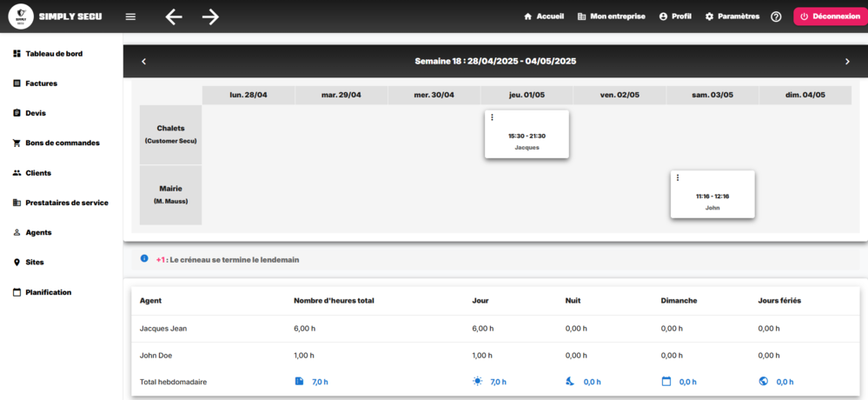This screenshot has height=400, width=868.
Task: Open Tableau de bord in sidebar
Action: click(x=54, y=54)
